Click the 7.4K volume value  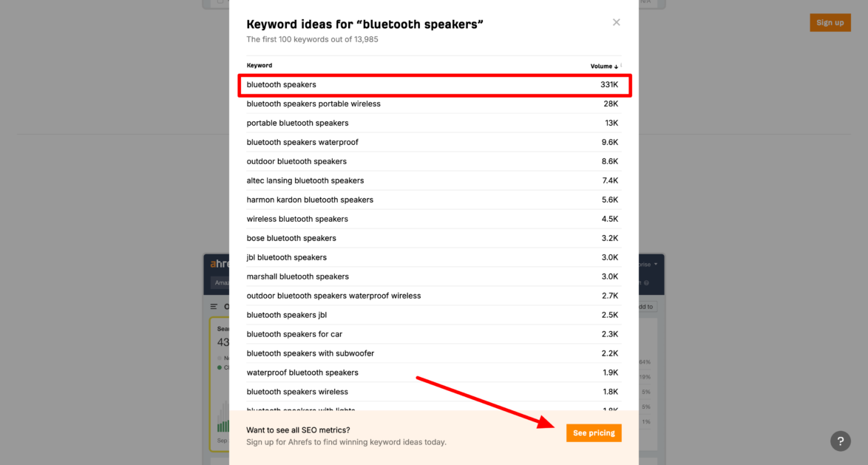point(610,180)
